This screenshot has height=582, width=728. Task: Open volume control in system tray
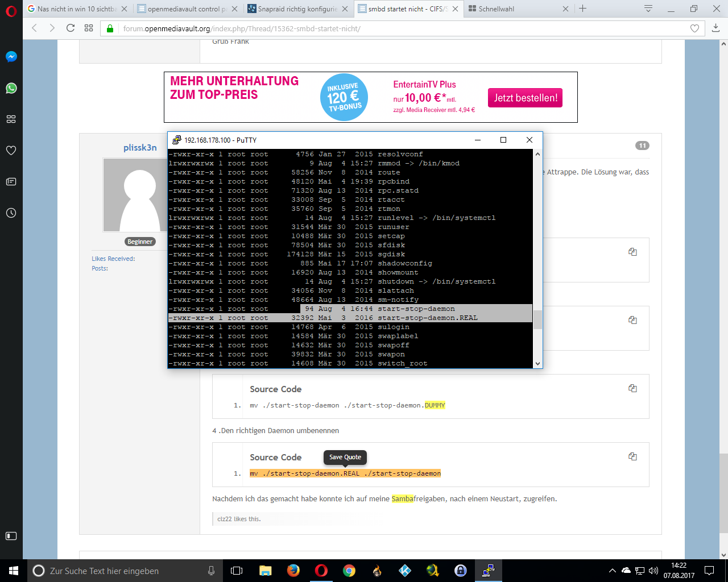click(x=653, y=571)
